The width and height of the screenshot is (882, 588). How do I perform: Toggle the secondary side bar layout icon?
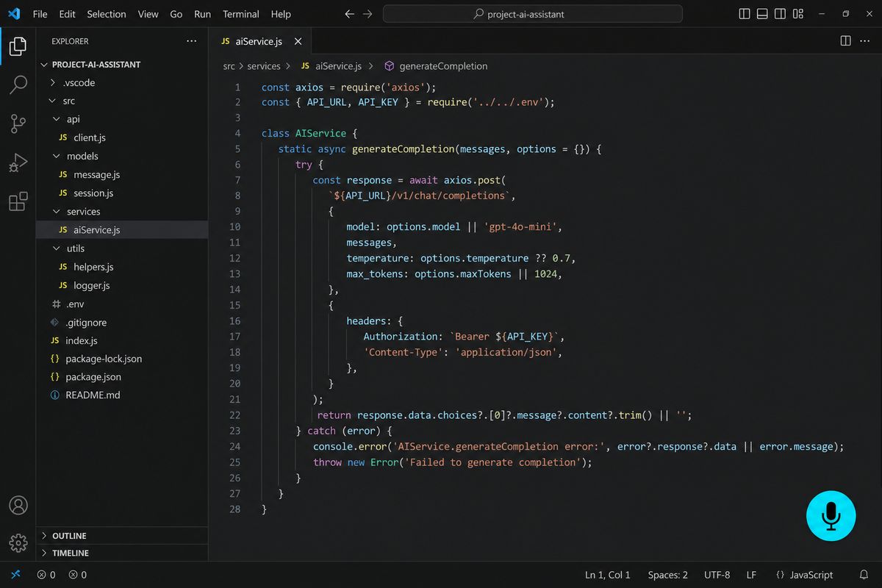(x=780, y=14)
